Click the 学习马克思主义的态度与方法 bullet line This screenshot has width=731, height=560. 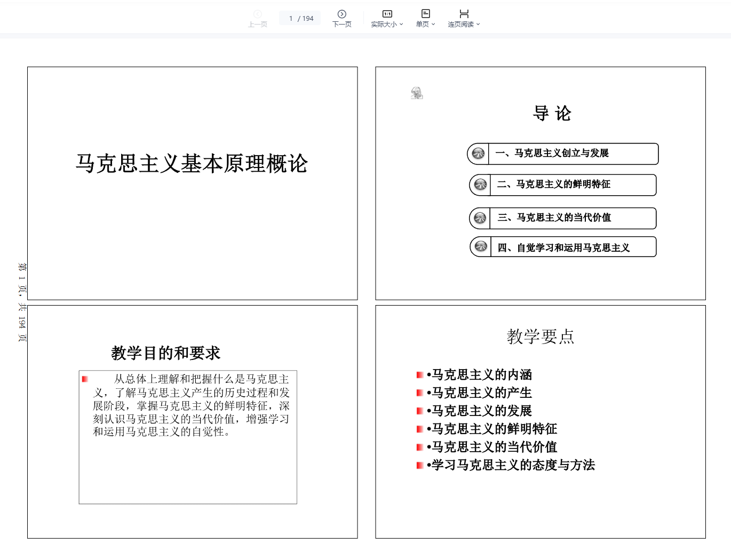click(x=513, y=465)
